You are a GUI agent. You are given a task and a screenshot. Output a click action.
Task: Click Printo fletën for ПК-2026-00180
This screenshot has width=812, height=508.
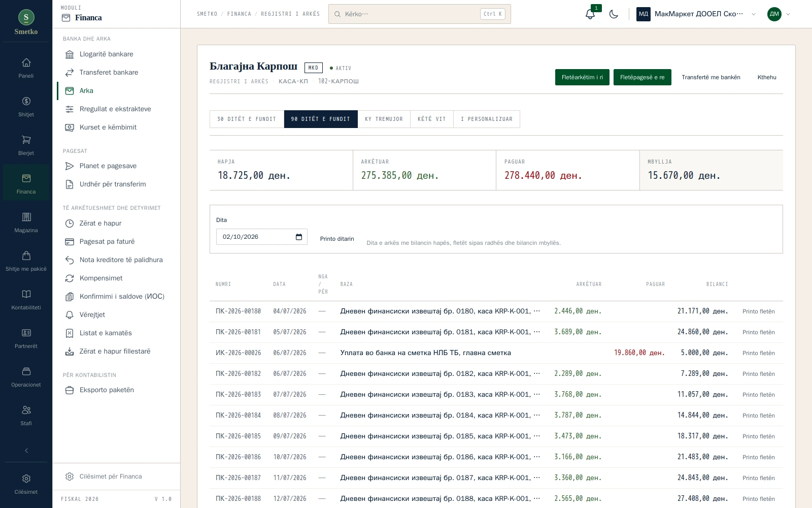[758, 311]
